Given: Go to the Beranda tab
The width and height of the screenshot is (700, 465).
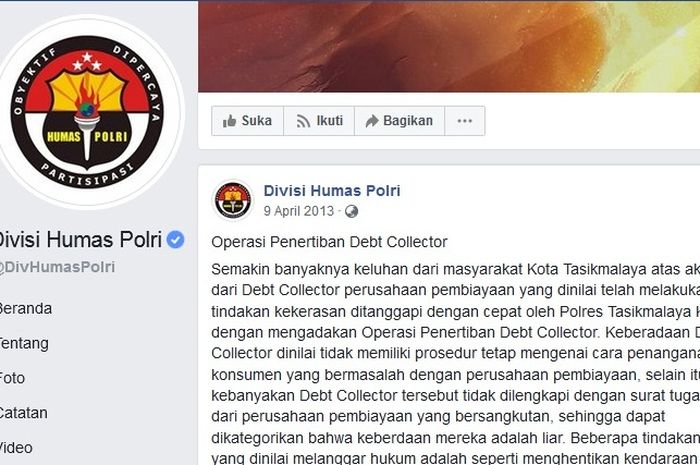Looking at the screenshot, I should tap(25, 308).
